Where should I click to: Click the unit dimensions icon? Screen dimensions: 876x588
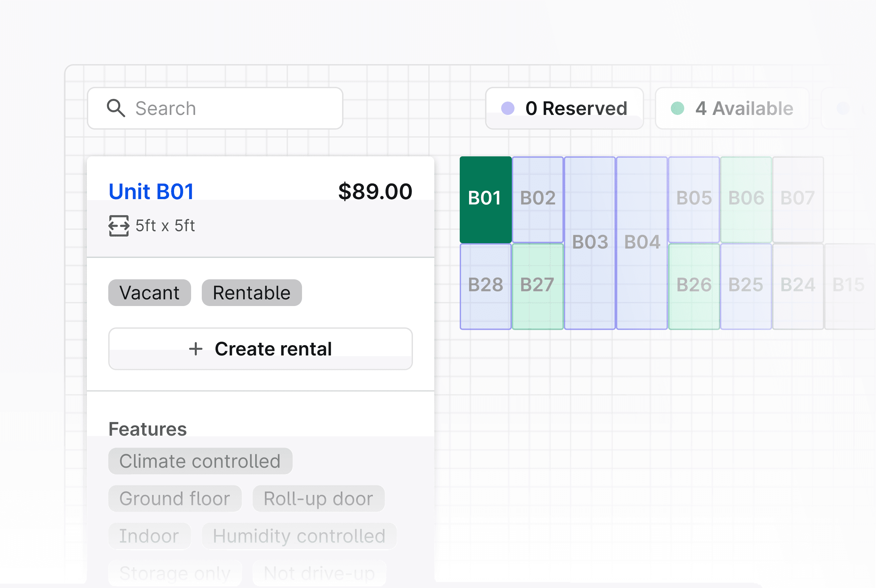[119, 226]
